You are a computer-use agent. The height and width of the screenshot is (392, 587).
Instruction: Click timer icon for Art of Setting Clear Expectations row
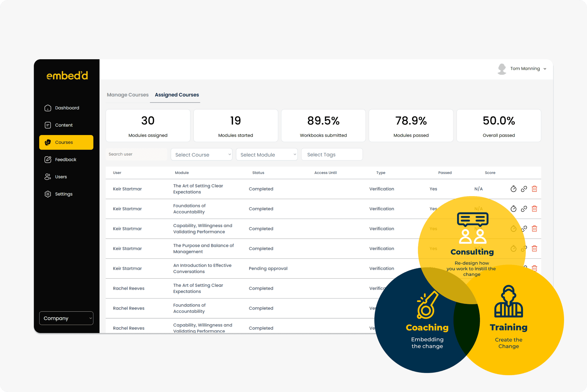[513, 189]
